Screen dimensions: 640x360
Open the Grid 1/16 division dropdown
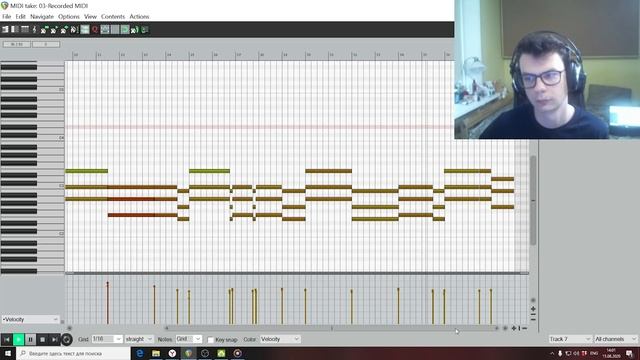pos(107,339)
